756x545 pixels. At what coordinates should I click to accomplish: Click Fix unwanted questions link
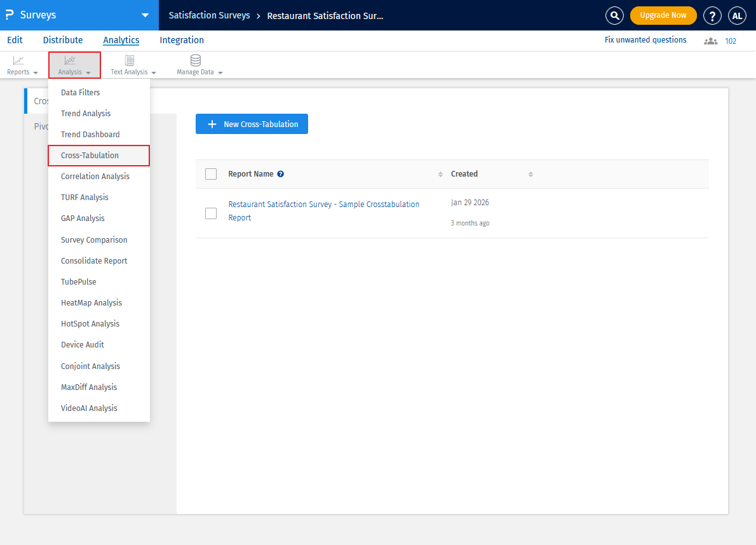[645, 40]
